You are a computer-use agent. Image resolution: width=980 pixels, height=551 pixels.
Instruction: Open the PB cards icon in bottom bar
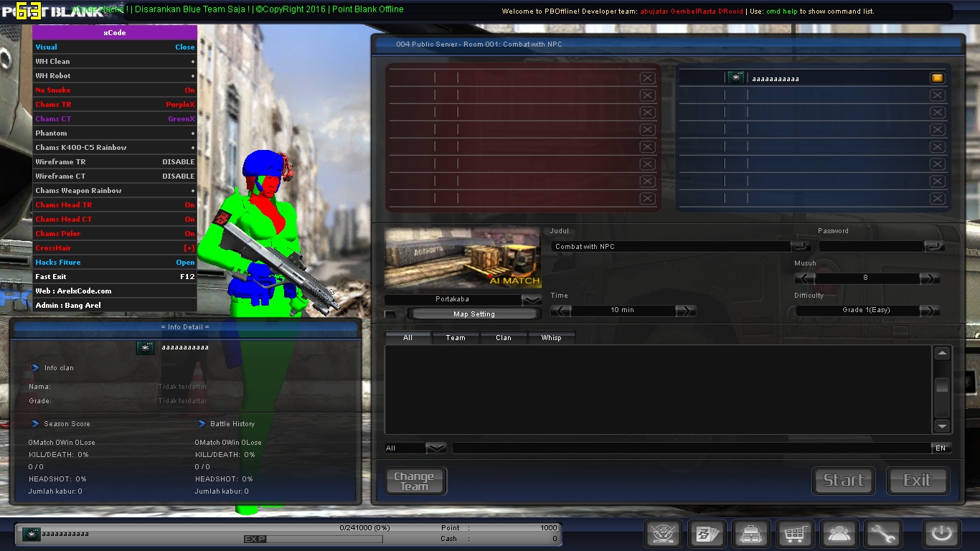(707, 534)
